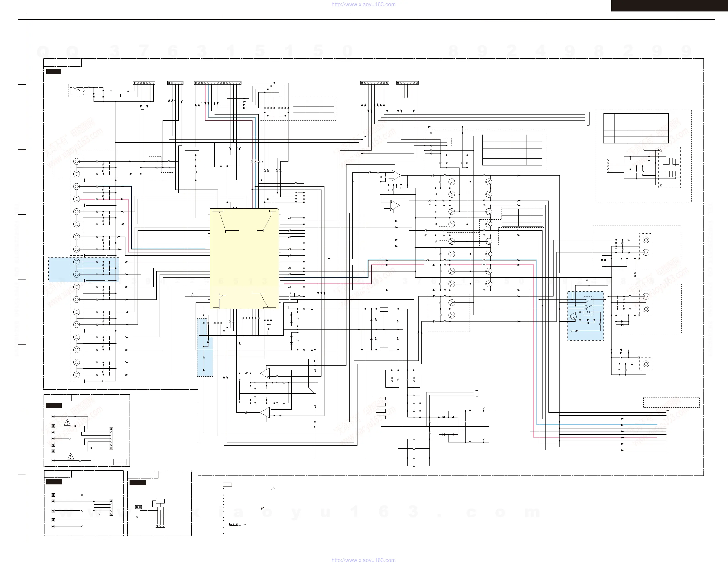Select the diode in narrow blue strip
Image resolution: width=728 pixels, height=562 pixels.
click(x=204, y=370)
